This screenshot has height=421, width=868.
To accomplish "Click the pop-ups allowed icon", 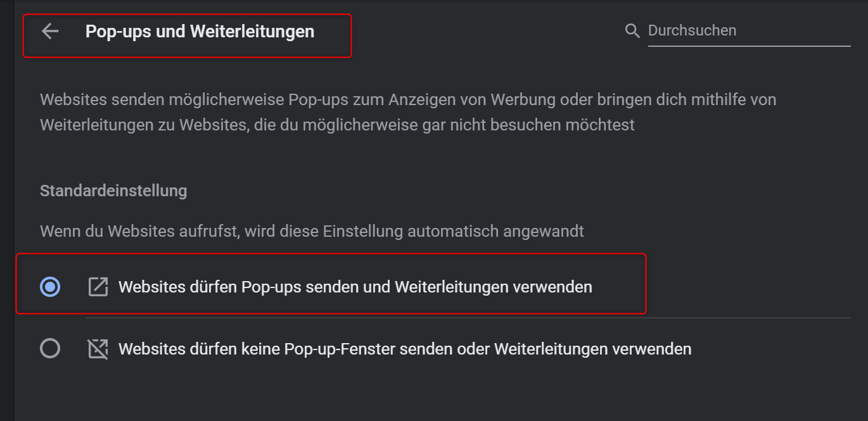I will (98, 287).
